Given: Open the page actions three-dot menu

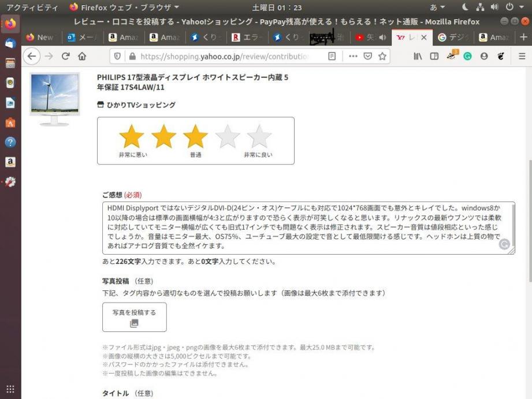Looking at the screenshot, I should (353, 57).
